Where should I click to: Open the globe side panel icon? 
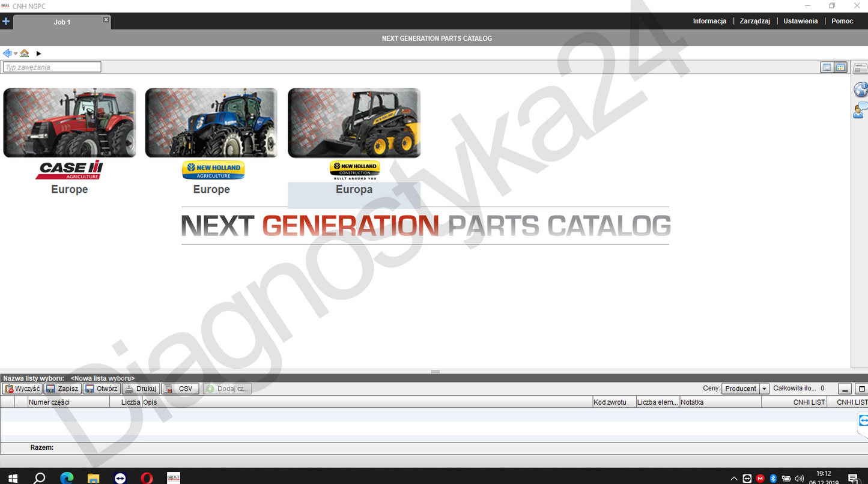click(861, 89)
